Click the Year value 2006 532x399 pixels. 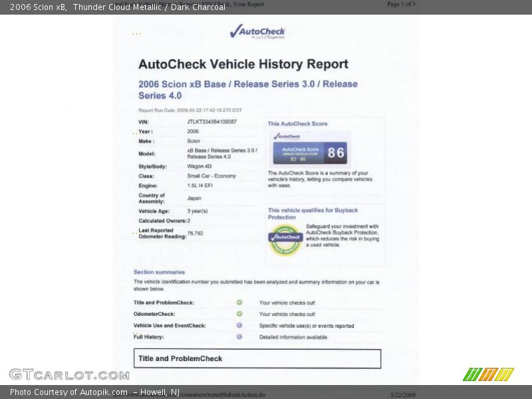[x=193, y=131]
